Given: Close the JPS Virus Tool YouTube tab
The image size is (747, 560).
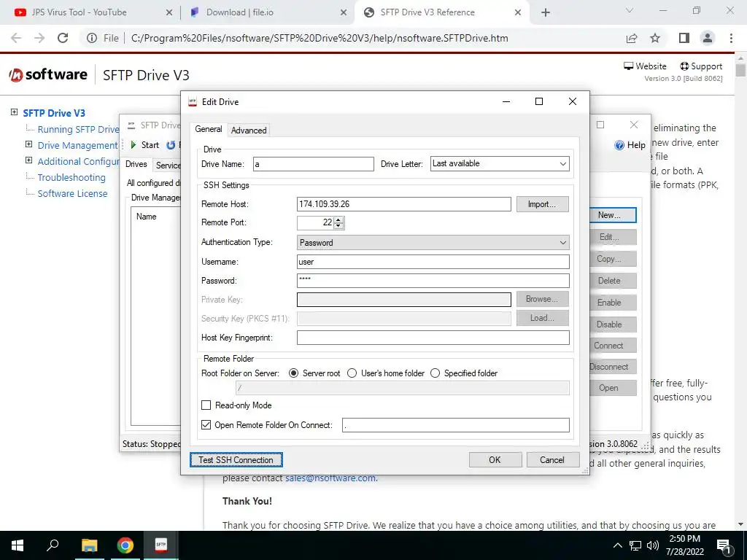Looking at the screenshot, I should pos(169,12).
